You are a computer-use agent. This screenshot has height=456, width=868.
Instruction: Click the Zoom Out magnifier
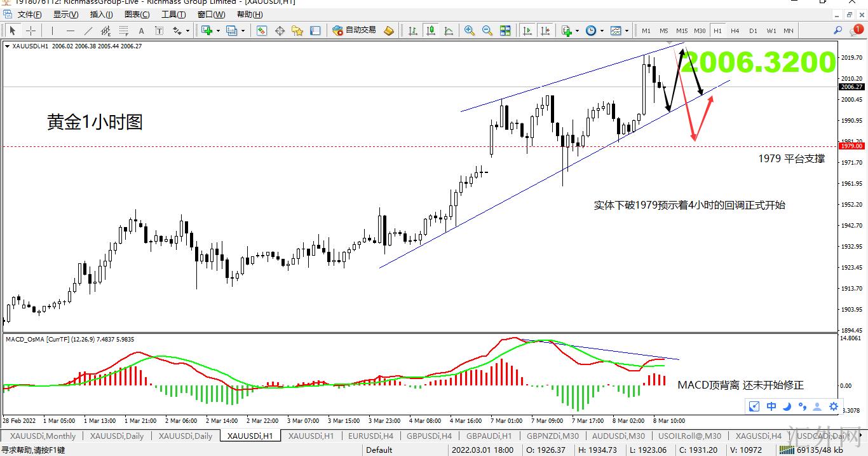click(487, 31)
